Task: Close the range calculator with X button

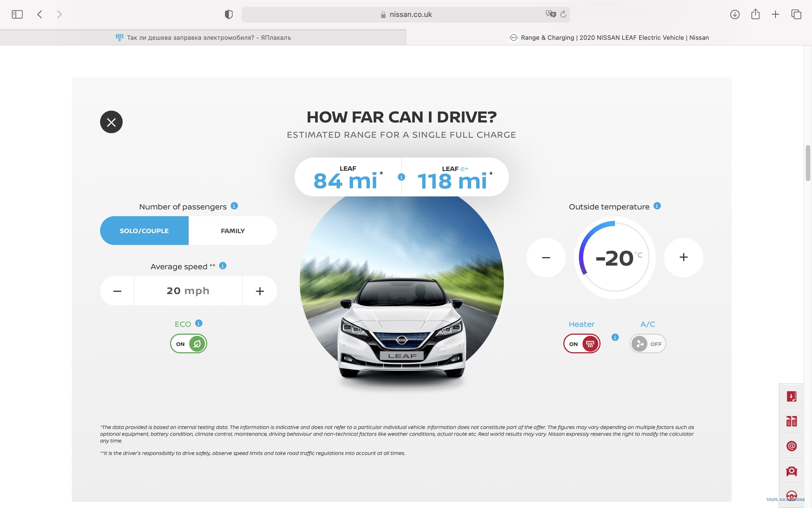Action: pyautogui.click(x=111, y=122)
